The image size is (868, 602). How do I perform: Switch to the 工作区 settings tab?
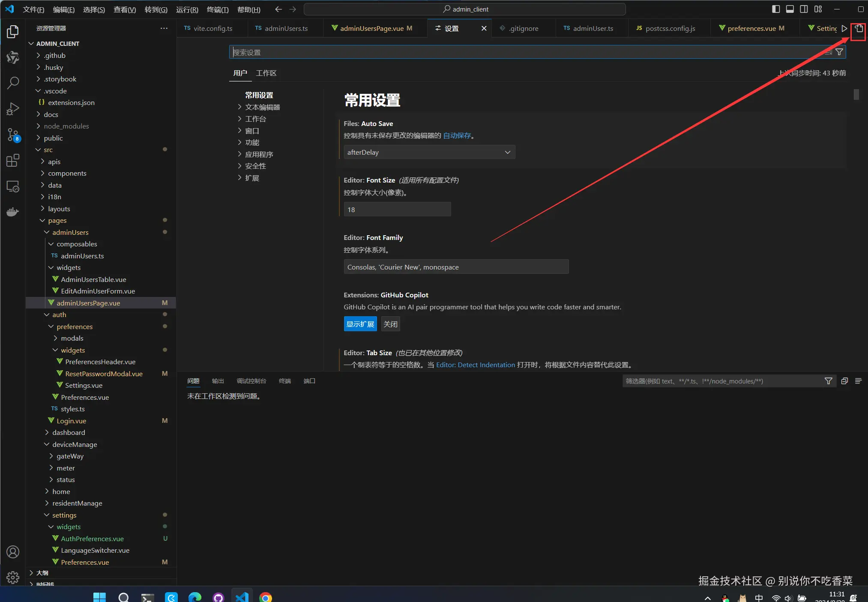[x=266, y=73]
